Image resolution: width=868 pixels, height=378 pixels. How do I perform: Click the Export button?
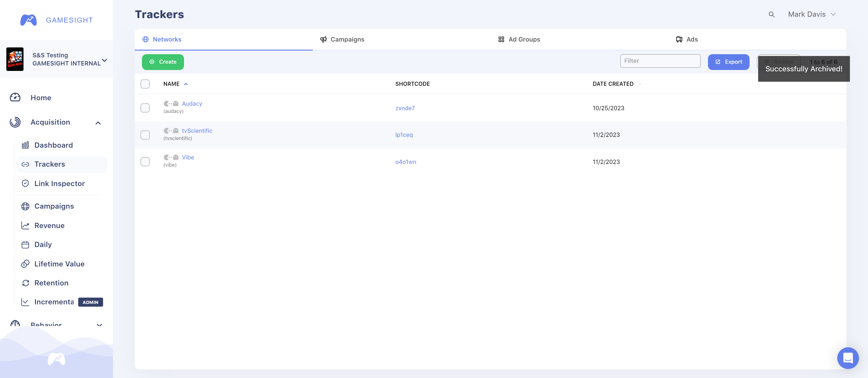tap(729, 62)
